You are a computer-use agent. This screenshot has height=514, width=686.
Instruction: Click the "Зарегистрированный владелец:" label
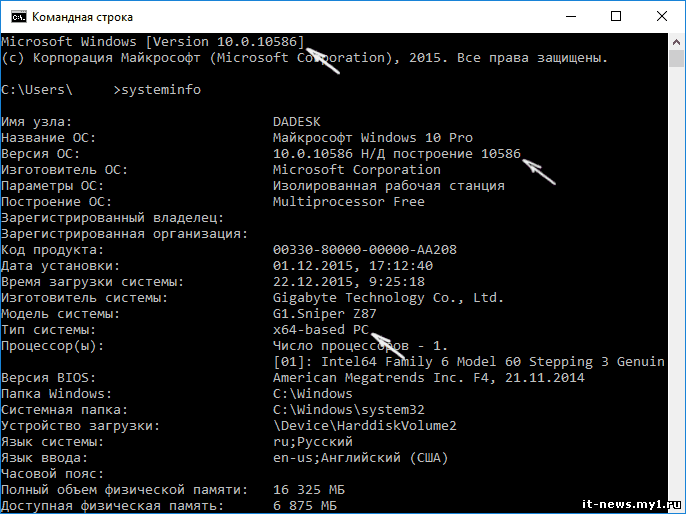point(112,218)
